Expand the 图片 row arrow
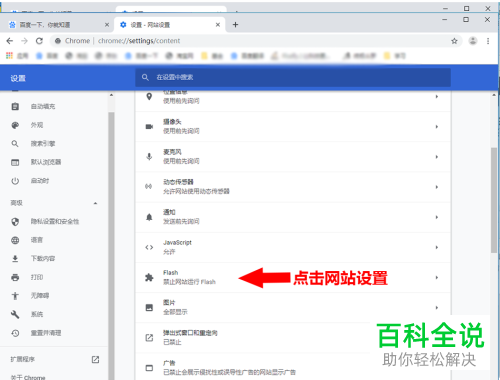The image size is (500, 380). [437, 307]
